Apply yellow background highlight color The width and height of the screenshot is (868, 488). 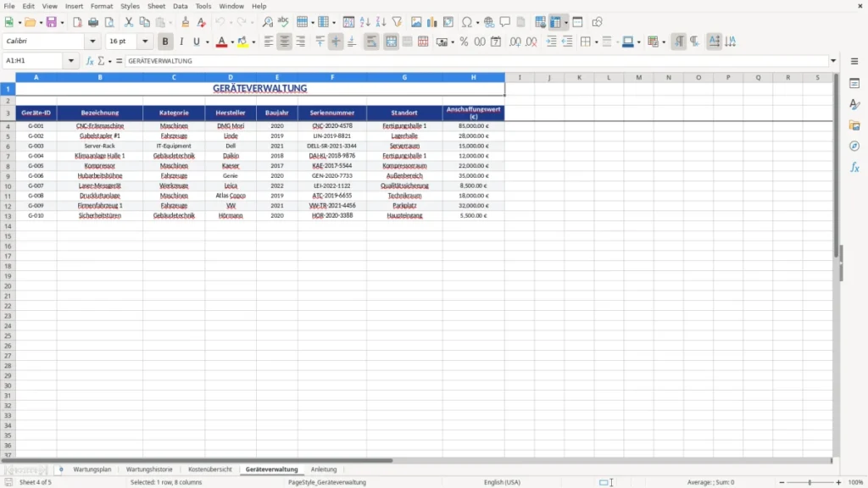[242, 42]
